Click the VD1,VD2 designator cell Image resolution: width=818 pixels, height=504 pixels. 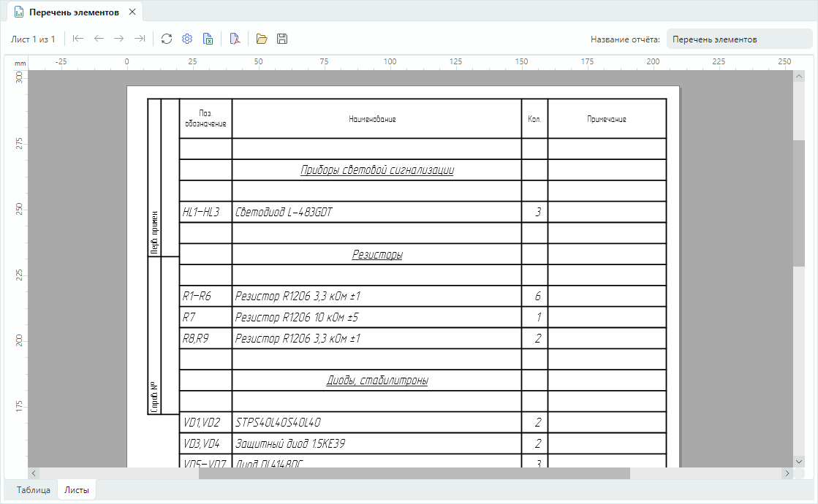click(205, 422)
